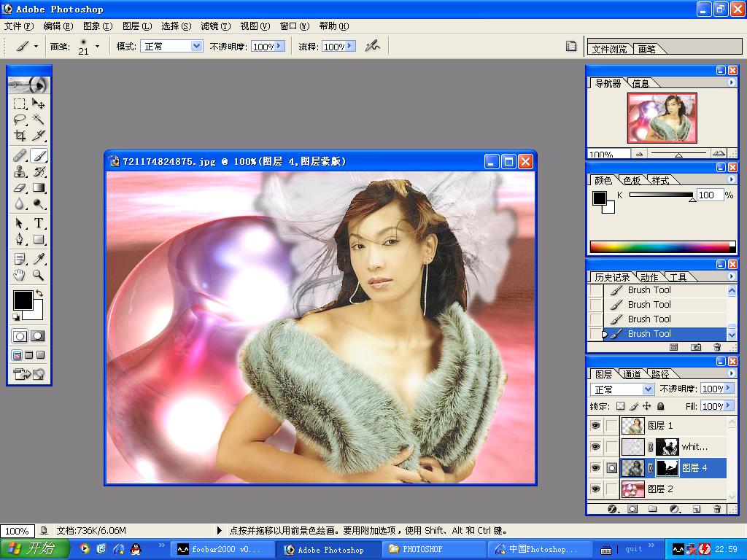Select the Gradient tool
Image resolution: width=747 pixels, height=560 pixels.
(38, 187)
